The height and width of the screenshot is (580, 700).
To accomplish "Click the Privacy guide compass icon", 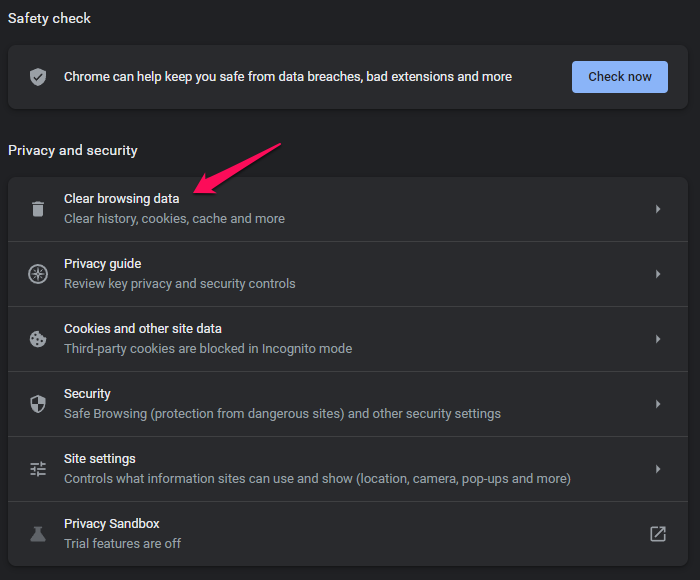I will tap(38, 274).
